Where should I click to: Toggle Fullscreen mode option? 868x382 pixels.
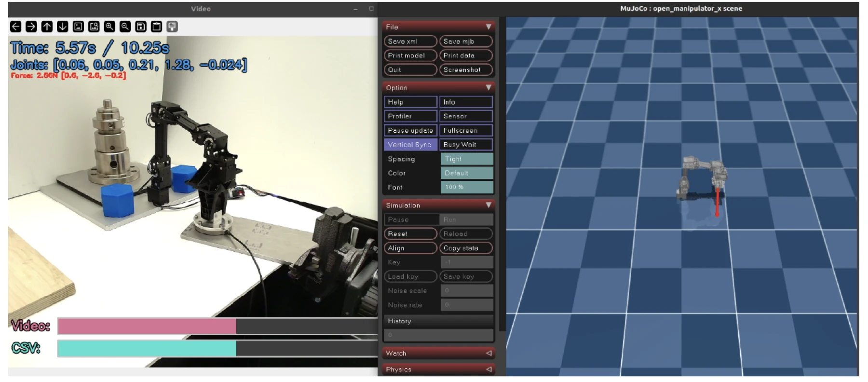tap(466, 130)
